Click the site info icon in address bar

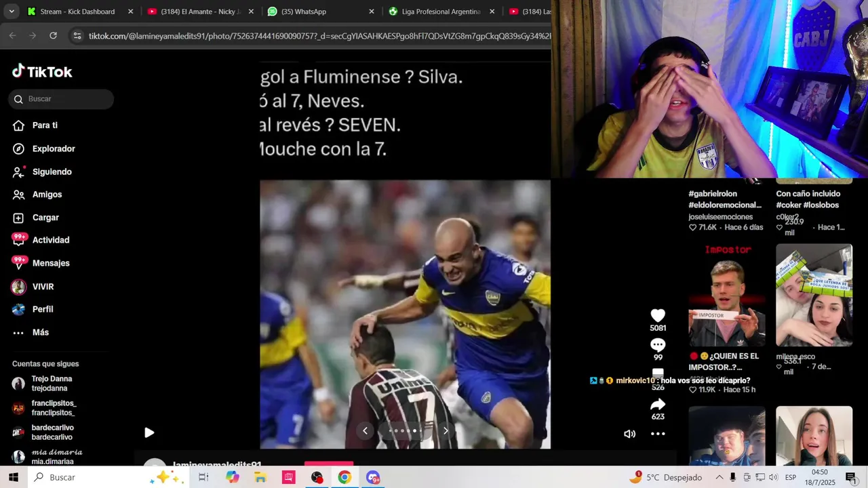click(77, 35)
